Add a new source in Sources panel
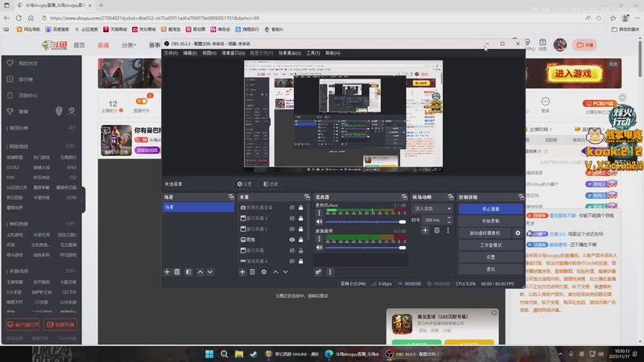This screenshot has height=362, width=644. [x=242, y=272]
